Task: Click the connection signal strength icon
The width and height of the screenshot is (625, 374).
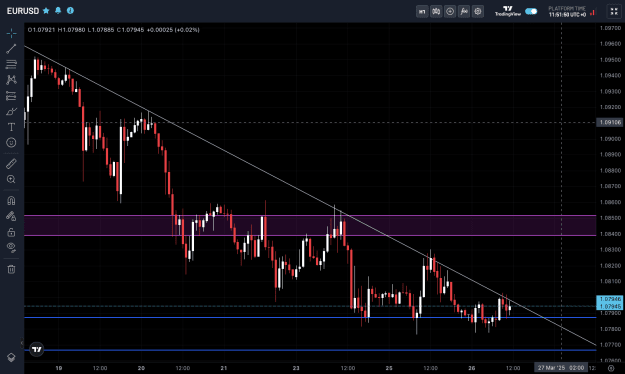Action: point(593,12)
